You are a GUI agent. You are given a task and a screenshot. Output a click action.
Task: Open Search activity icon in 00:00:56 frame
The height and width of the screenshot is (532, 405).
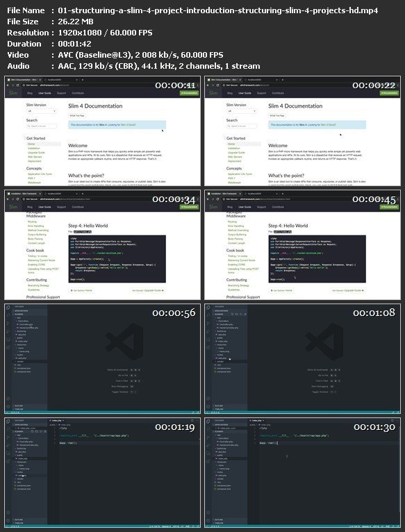pos(8,315)
